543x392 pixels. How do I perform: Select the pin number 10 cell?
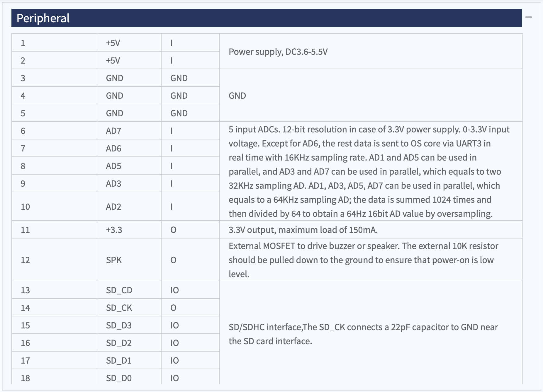(54, 207)
